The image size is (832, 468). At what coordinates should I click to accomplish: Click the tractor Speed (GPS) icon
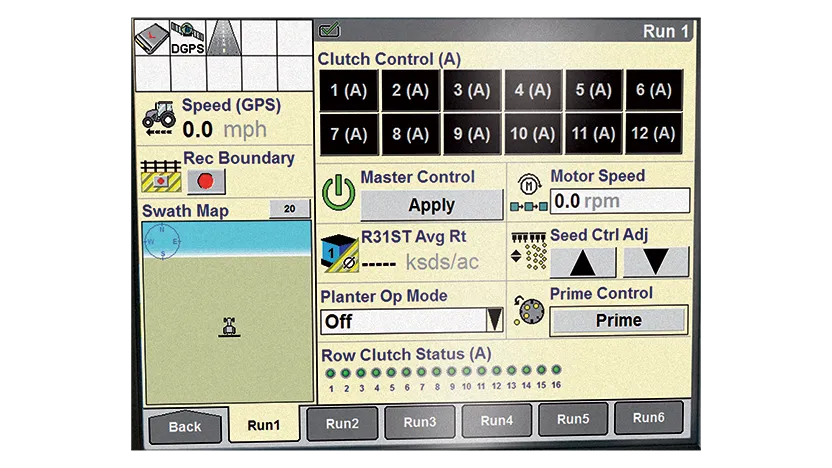(159, 118)
